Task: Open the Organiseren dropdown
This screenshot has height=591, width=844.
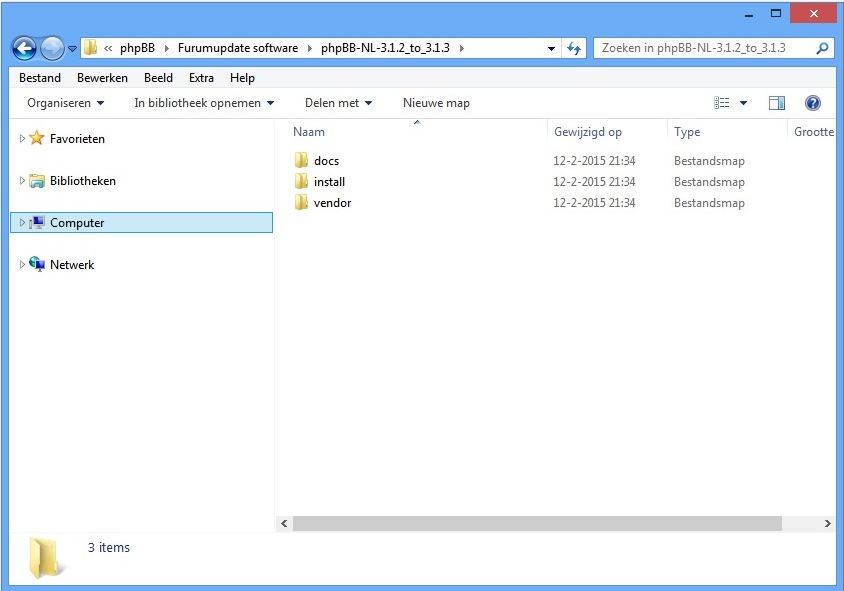Action: click(x=66, y=103)
